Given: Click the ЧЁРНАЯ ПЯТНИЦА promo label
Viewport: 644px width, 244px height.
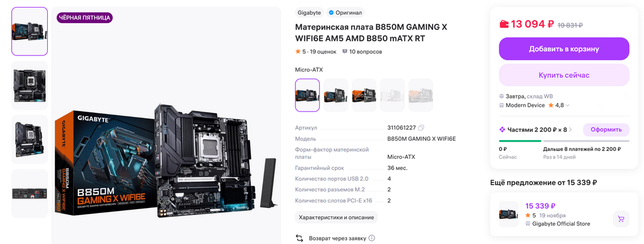Looking at the screenshot, I should [84, 18].
